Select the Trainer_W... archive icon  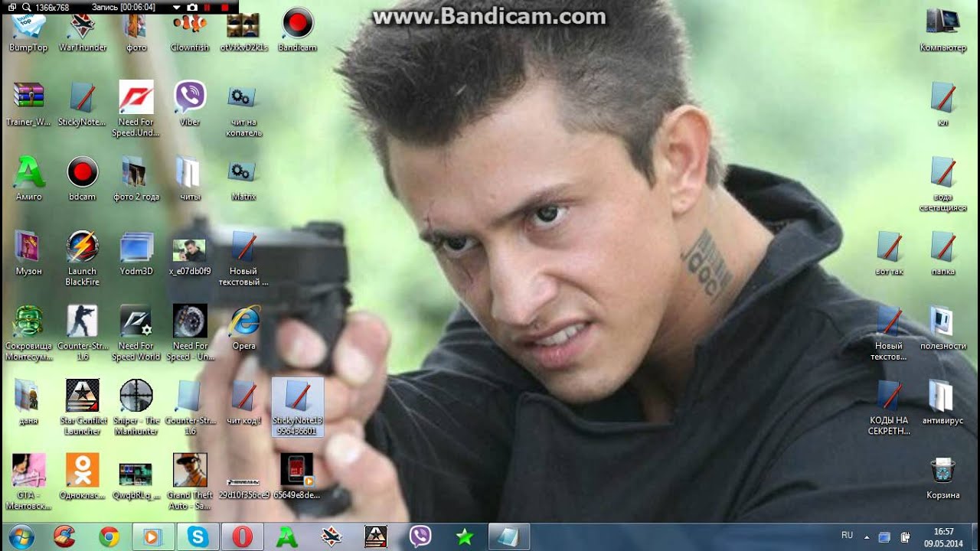pos(28,104)
